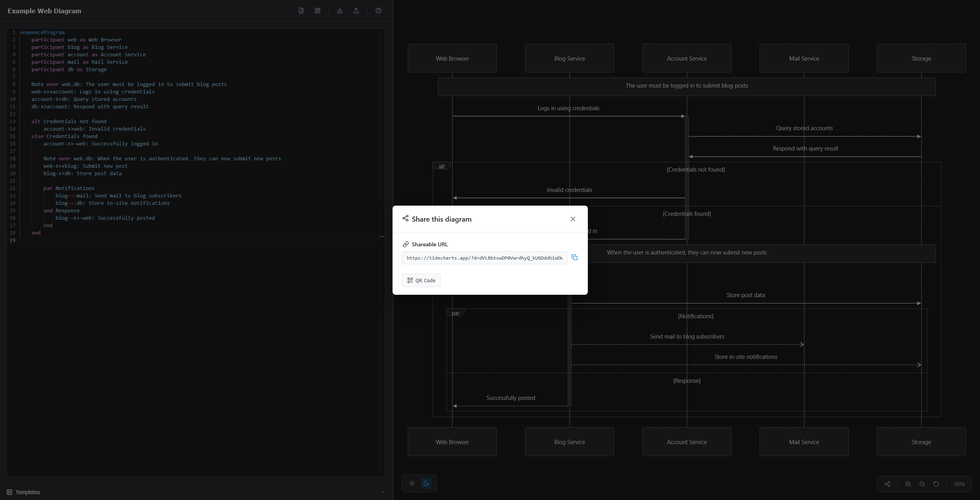Click the bottom Web Browser participant box

[452, 442]
